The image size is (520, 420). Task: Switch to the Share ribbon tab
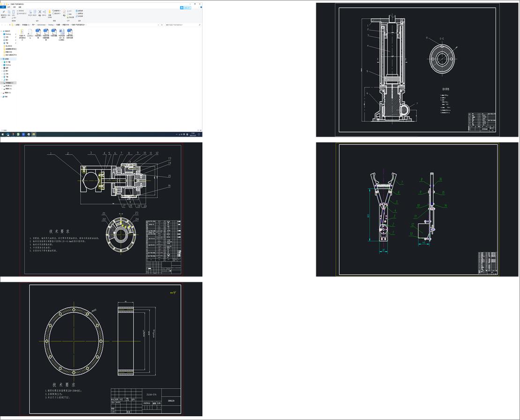click(x=14, y=7)
